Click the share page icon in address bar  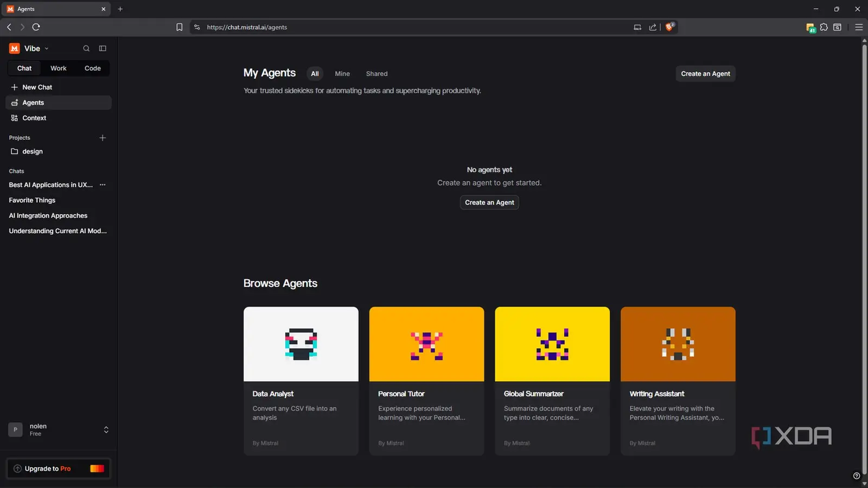[x=653, y=27]
